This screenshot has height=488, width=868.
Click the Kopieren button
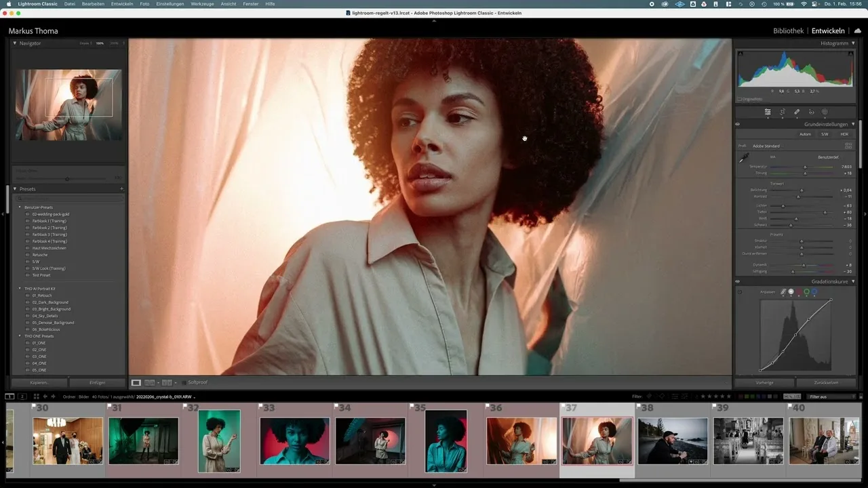(39, 383)
